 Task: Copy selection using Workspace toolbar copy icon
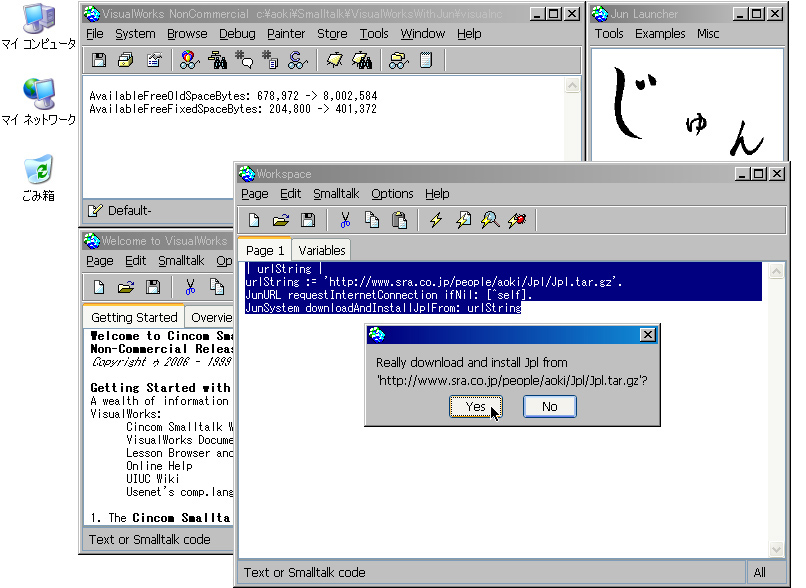pyautogui.click(x=372, y=220)
